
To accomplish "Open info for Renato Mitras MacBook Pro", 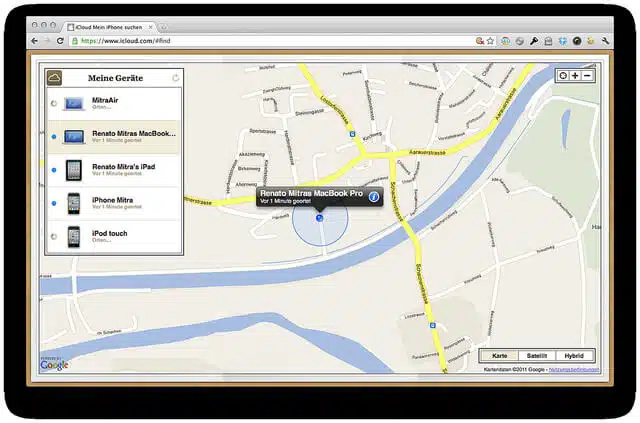I will coord(374,197).
